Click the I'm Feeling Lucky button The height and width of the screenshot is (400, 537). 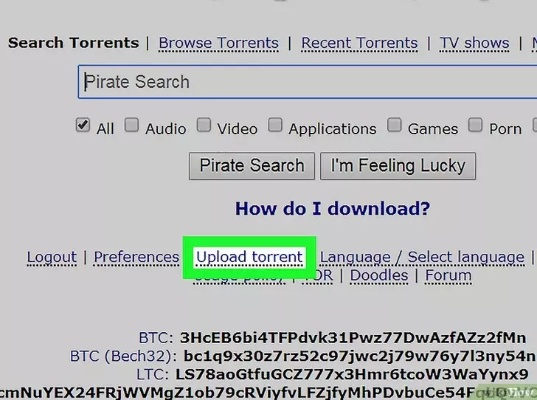pyautogui.click(x=398, y=166)
